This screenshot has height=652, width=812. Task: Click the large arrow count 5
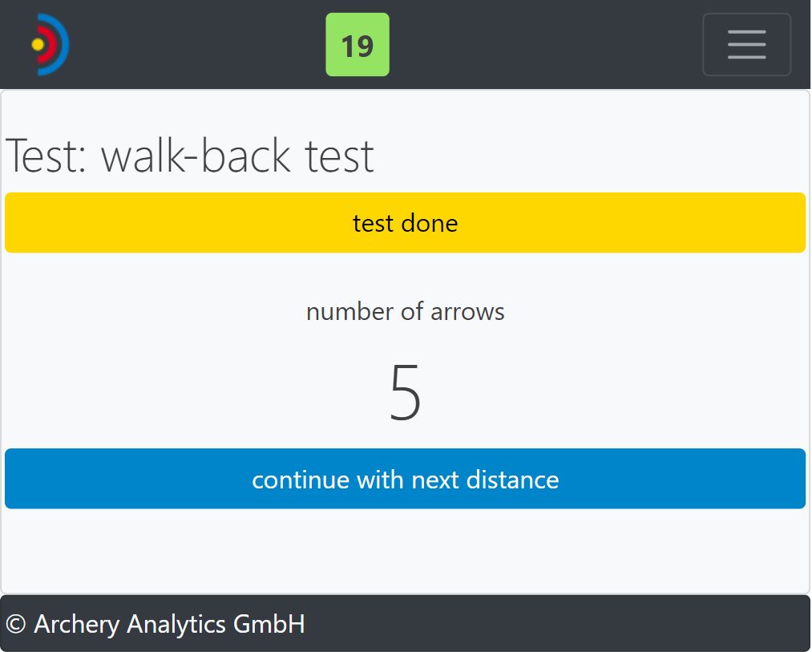coord(405,393)
